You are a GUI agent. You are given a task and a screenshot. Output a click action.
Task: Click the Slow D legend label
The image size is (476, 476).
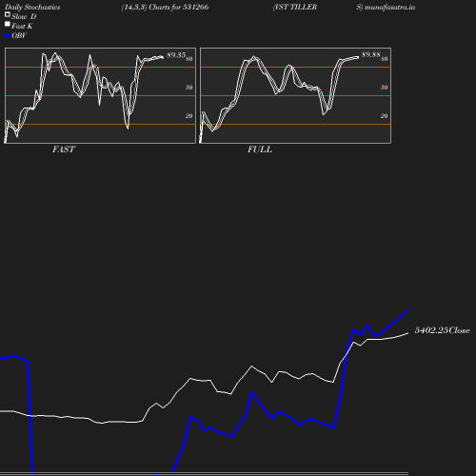[24, 16]
